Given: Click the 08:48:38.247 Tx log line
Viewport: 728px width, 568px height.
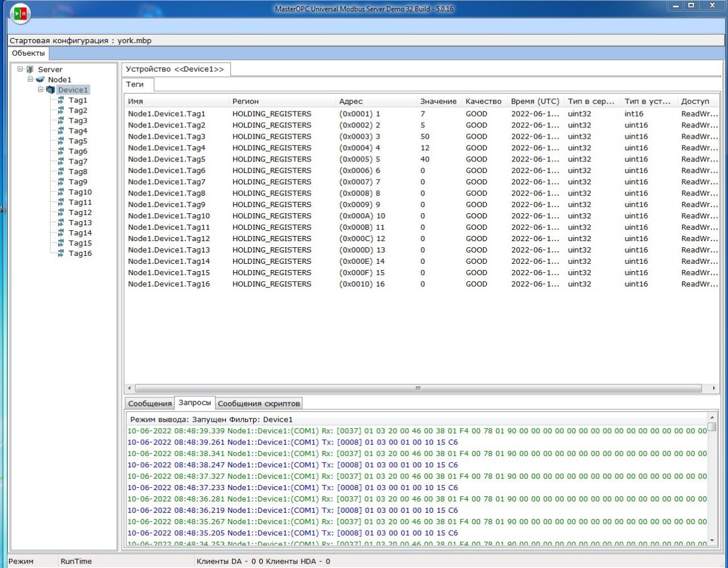Looking at the screenshot, I should tap(292, 465).
